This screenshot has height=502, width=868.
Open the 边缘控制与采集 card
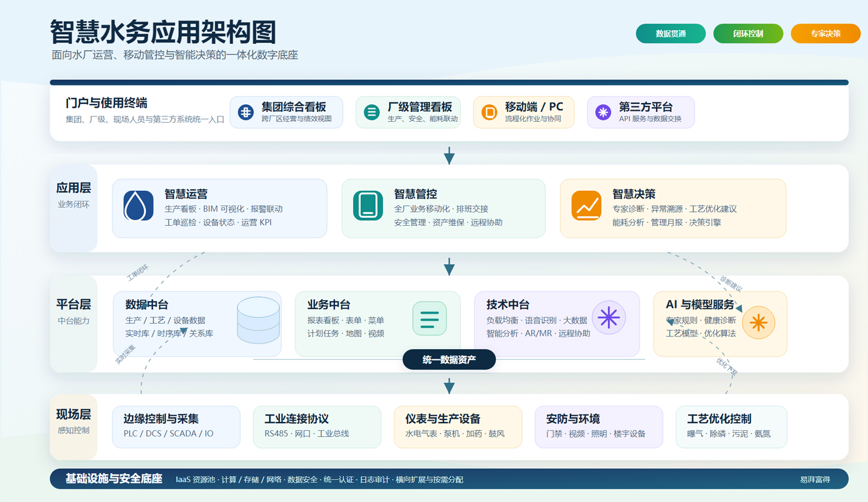pos(176,427)
